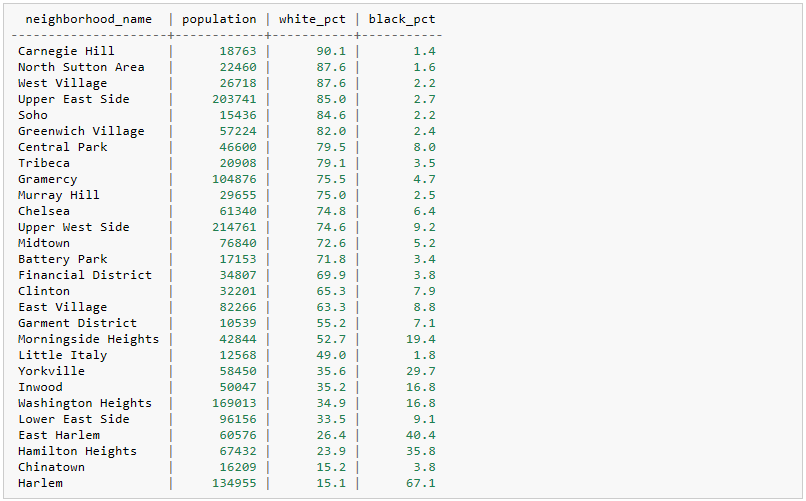Click population value 10539
806x501 pixels.
(238, 323)
